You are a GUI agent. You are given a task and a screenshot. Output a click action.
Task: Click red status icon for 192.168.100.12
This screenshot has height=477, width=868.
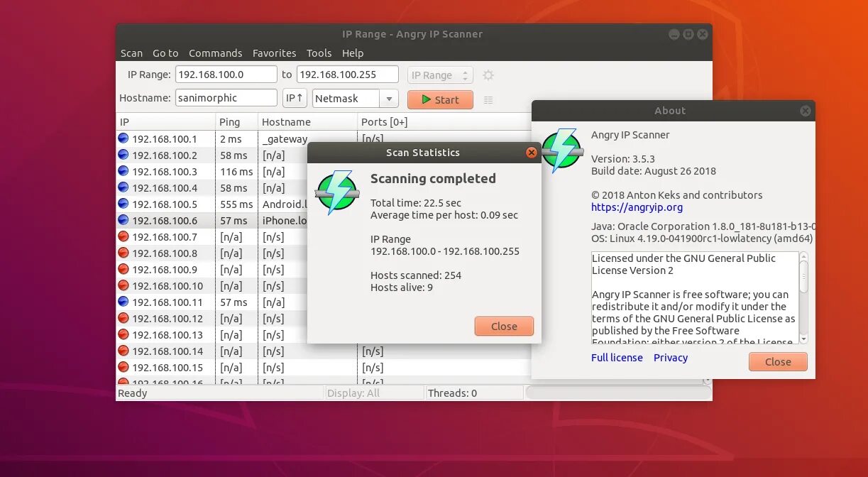pos(123,318)
